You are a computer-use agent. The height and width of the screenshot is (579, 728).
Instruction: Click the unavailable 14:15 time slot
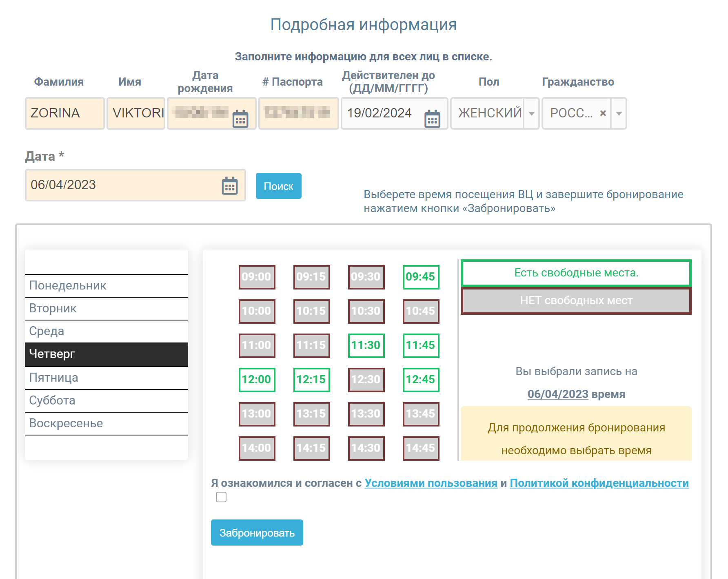click(311, 448)
